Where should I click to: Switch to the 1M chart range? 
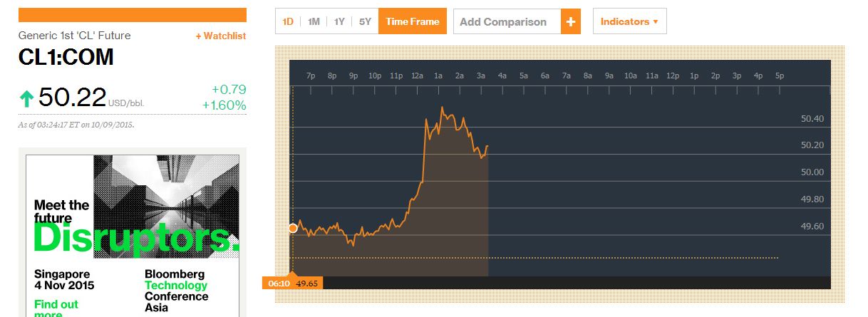tap(314, 21)
